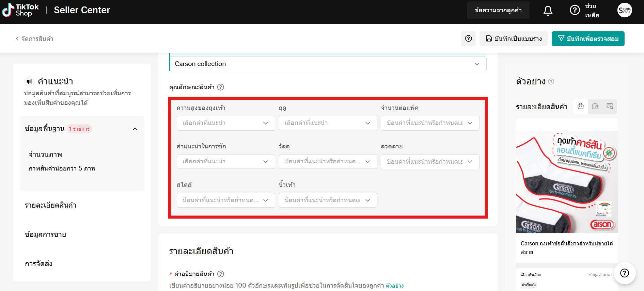Go to การจัดส่ง in sidebar
This screenshot has width=644, height=291.
pos(38,264)
